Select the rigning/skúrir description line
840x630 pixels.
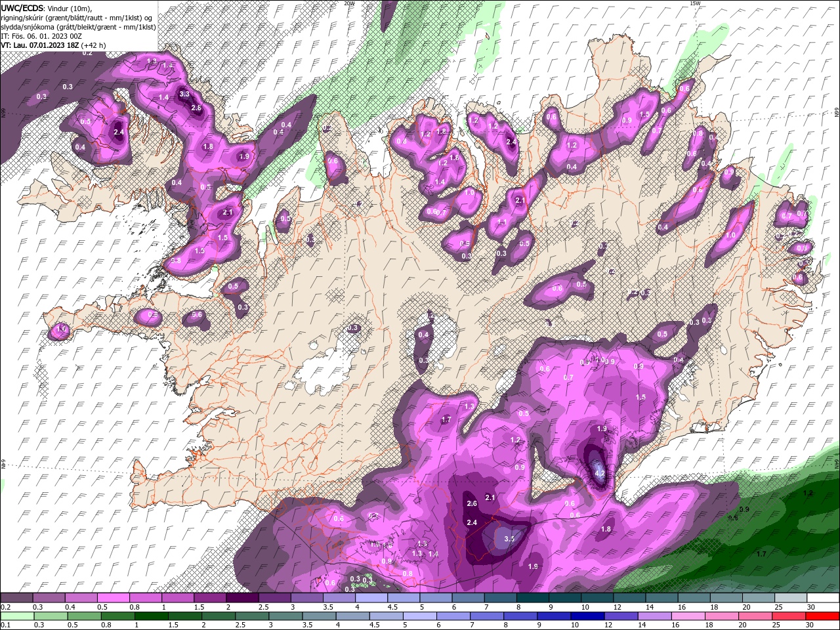(77, 17)
